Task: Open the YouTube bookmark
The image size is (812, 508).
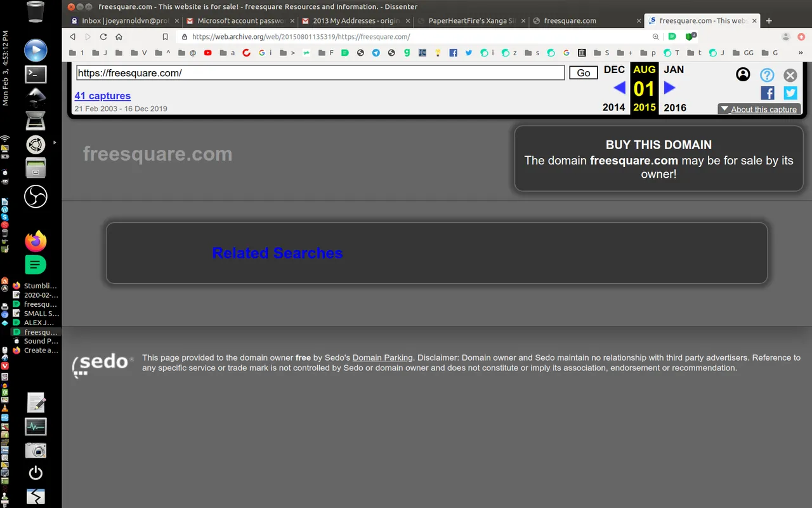Action: pyautogui.click(x=207, y=53)
